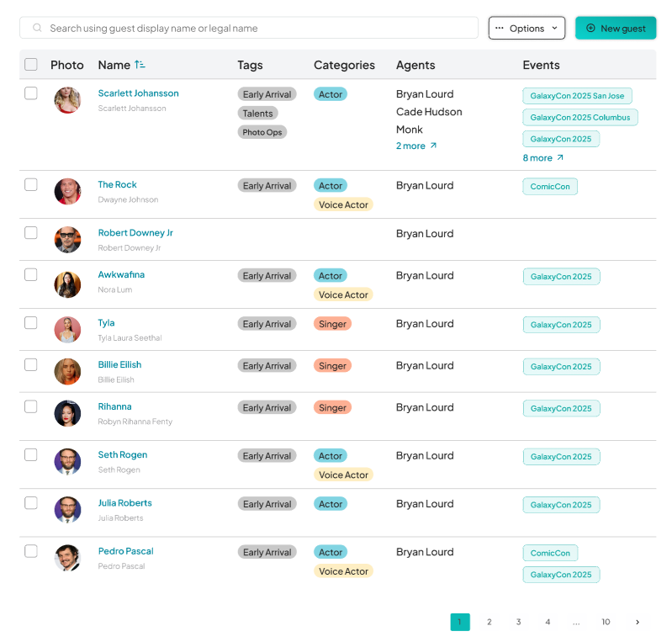Click the next page arrow

click(637, 622)
